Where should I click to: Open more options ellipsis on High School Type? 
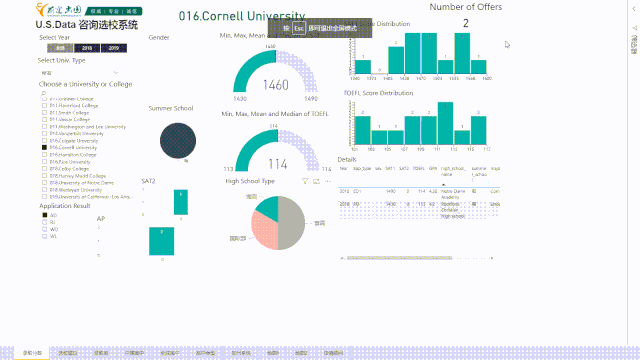[328, 181]
